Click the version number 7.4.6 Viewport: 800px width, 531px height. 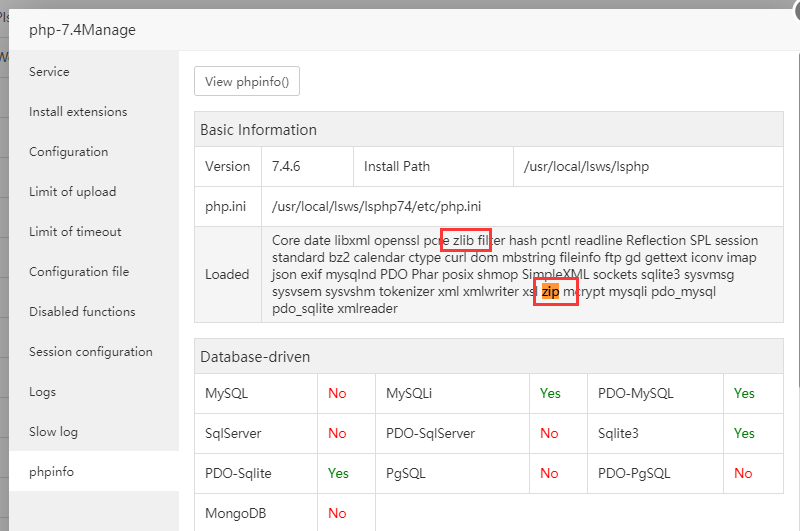click(288, 166)
